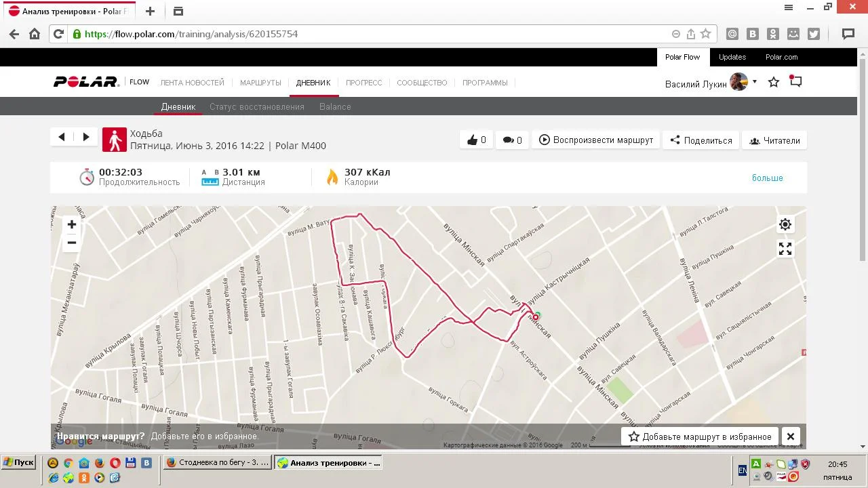
Task: Go back in browser history
Action: pos(14,34)
